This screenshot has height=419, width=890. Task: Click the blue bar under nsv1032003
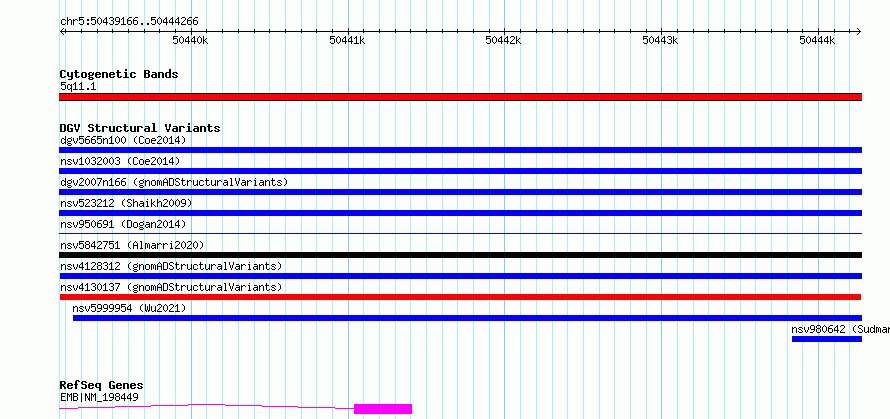tap(460, 171)
